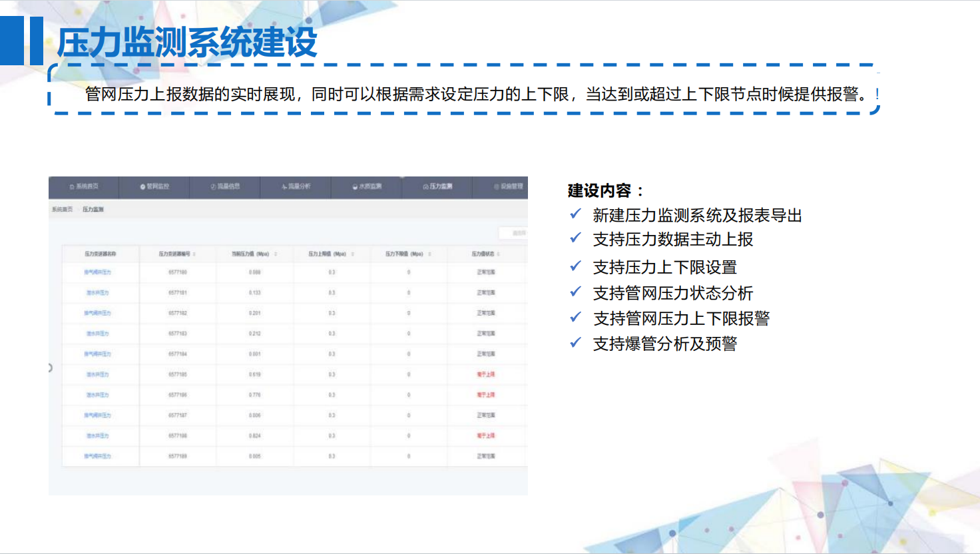Click the water drop icon of 水质监测
Screen dimensions: 980x554
click(355, 187)
